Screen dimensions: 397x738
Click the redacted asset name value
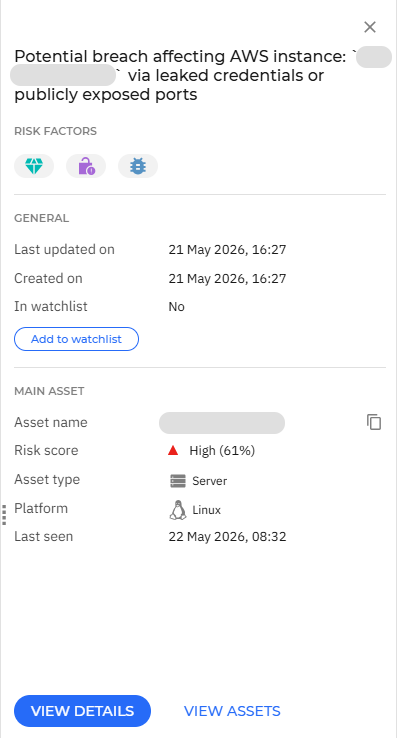coord(222,423)
